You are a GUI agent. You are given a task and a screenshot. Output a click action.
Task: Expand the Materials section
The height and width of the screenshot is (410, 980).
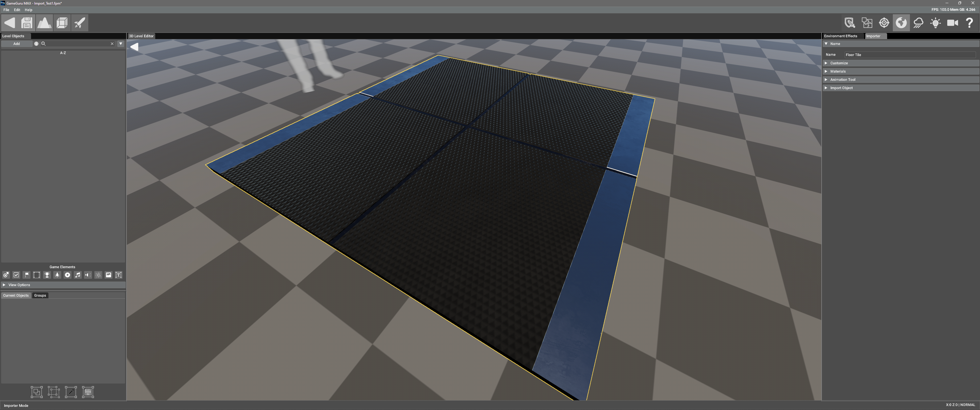[x=901, y=71]
